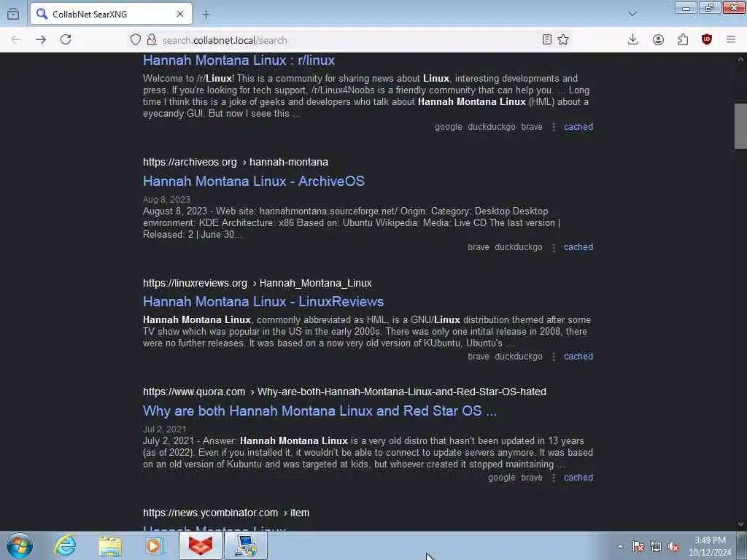
Task: Open the computer-with-shield taskbar app
Action: click(246, 545)
